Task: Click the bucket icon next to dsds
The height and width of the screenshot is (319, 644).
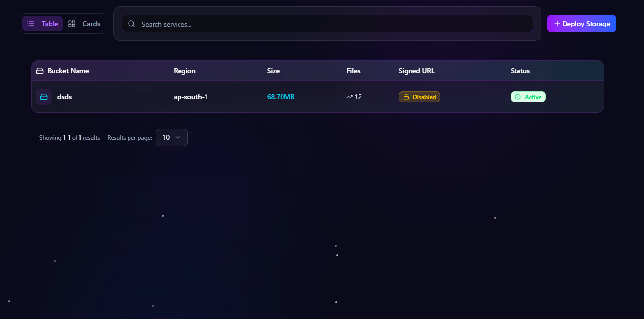Action: (44, 97)
